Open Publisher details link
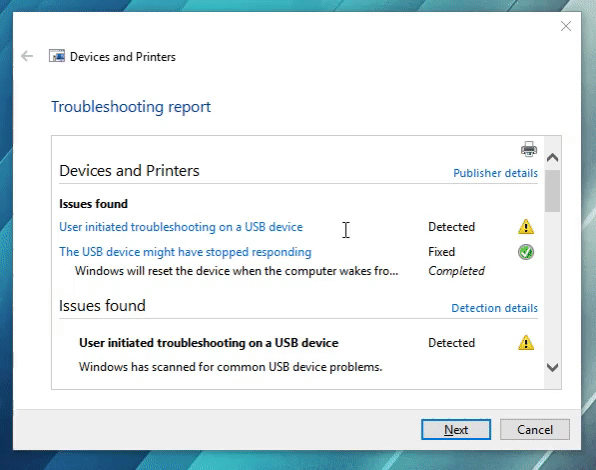This screenshot has width=596, height=470. pyautogui.click(x=495, y=173)
